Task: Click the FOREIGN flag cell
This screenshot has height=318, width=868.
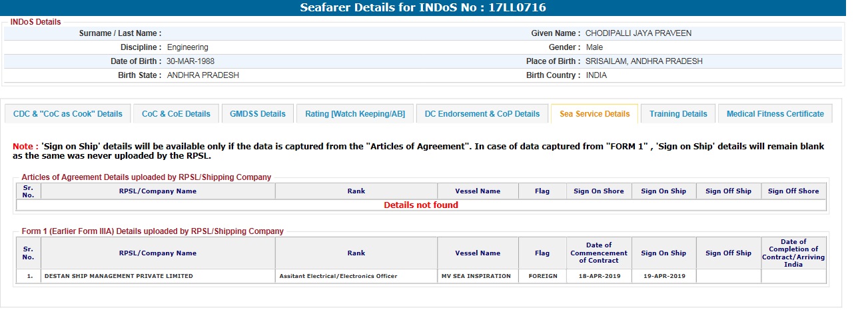Action: 542,276
